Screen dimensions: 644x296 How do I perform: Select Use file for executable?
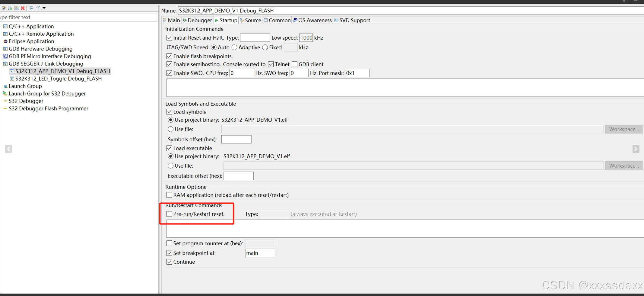[171, 166]
